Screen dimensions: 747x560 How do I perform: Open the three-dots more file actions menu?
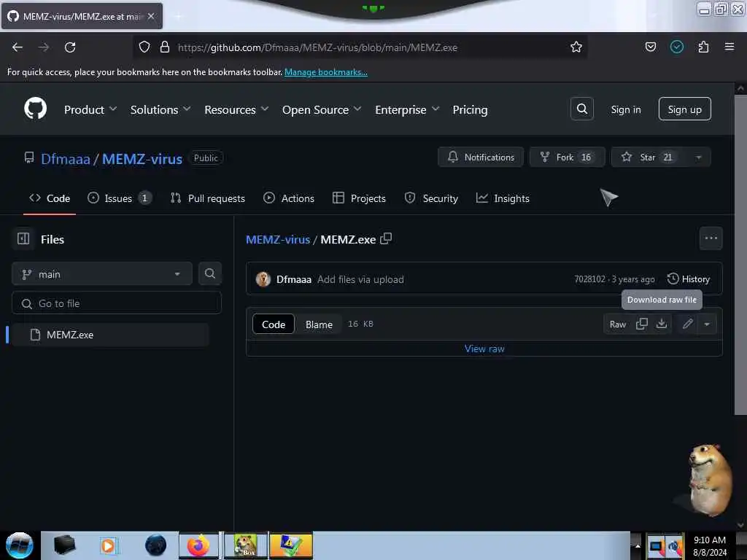pyautogui.click(x=711, y=238)
